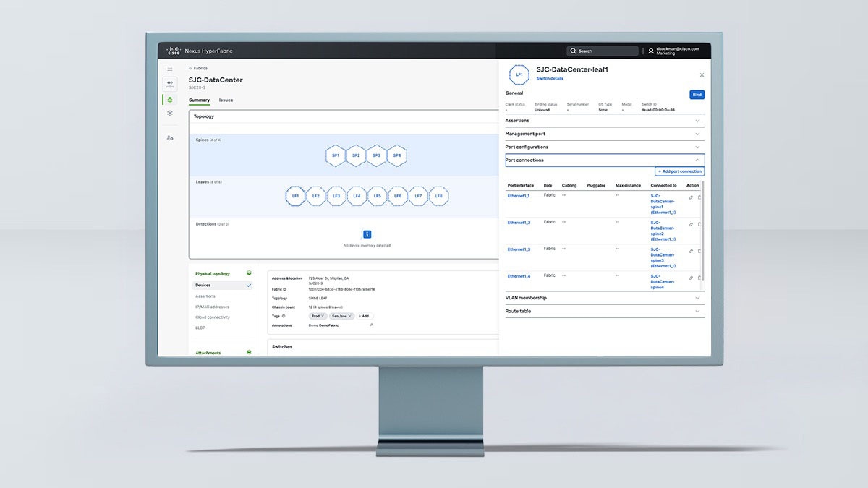Collapse the Port connections section

click(604, 160)
